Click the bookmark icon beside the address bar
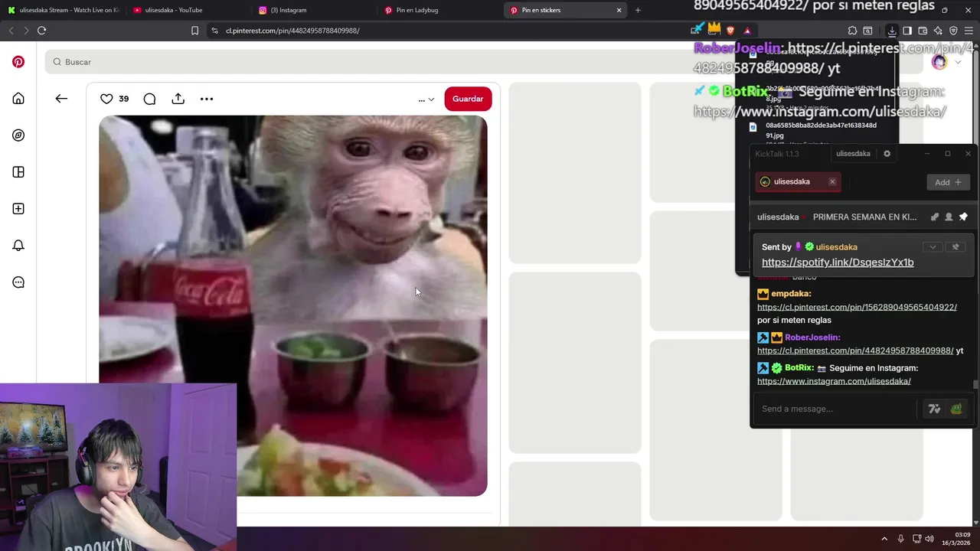 (194, 31)
